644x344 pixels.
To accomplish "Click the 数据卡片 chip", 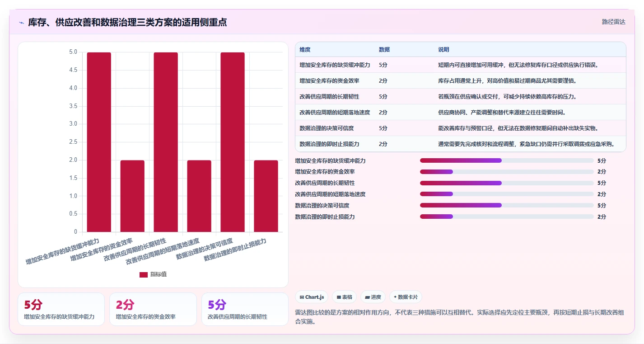I will coord(406,297).
